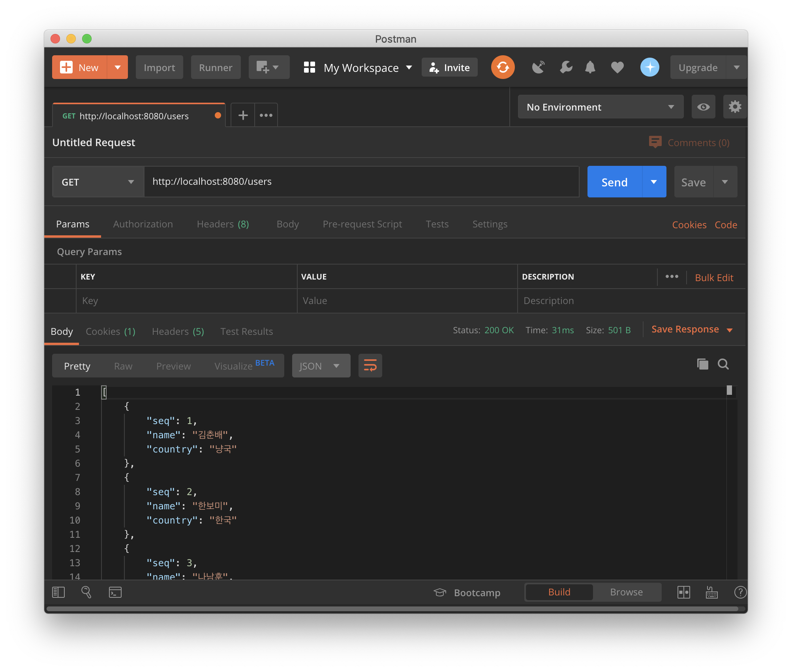Open the keyboard shortcuts icon
Image resolution: width=792 pixels, height=672 pixels.
(x=711, y=592)
